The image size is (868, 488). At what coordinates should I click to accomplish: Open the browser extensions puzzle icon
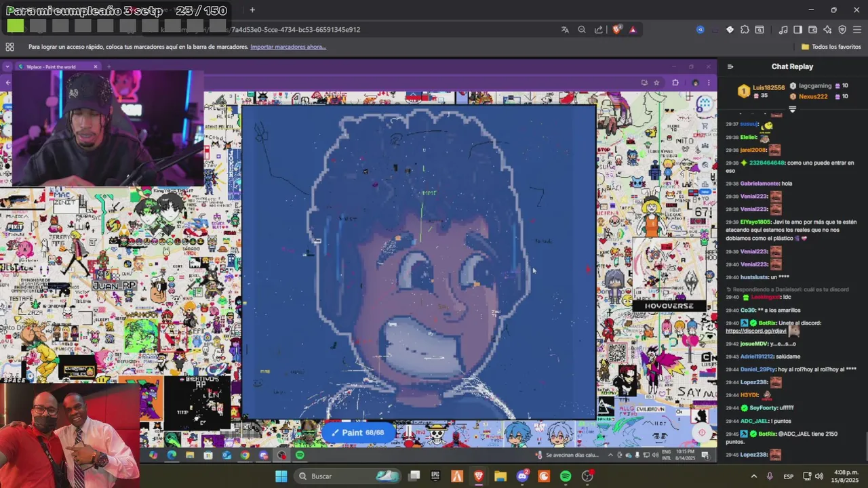[x=745, y=30]
